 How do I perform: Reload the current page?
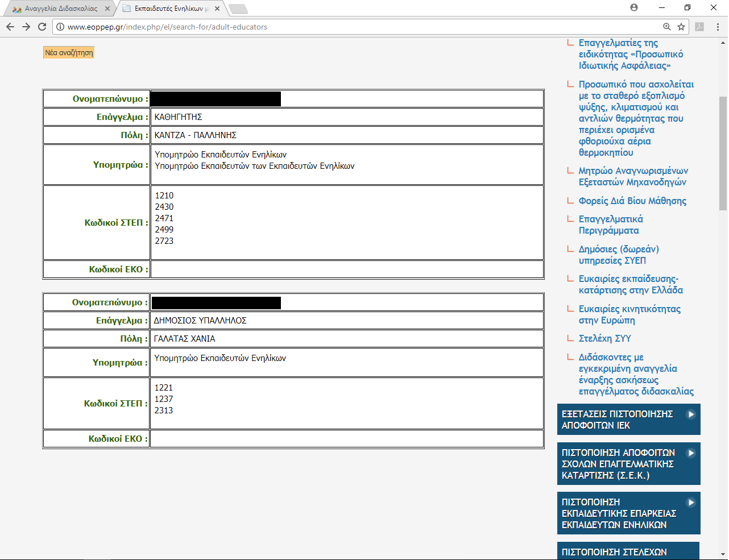42,27
